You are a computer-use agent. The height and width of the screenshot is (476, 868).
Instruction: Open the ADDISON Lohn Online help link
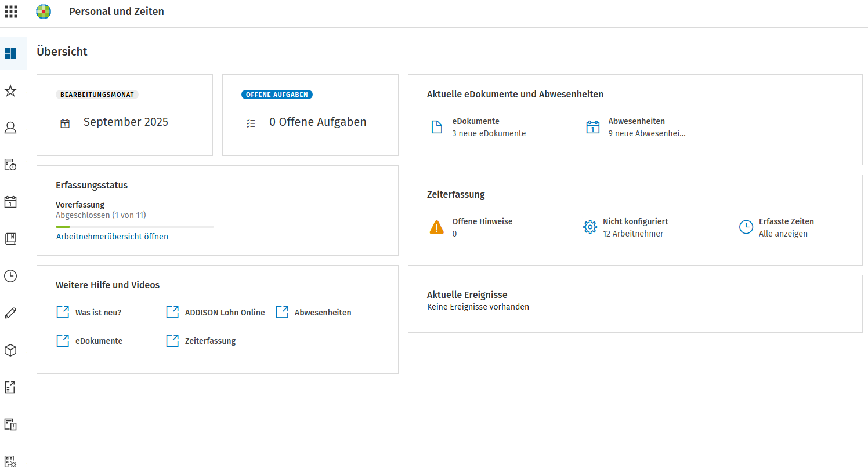coord(225,313)
